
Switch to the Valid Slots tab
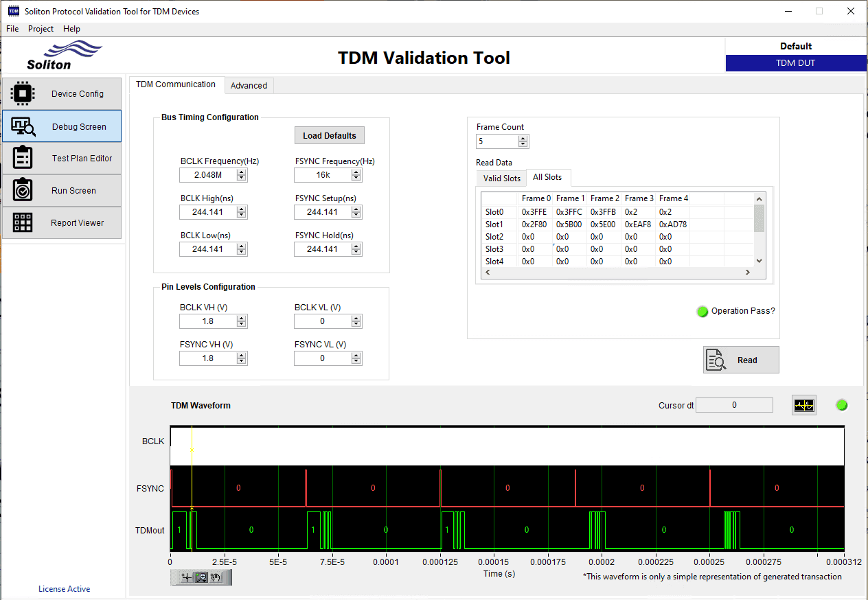(502, 178)
